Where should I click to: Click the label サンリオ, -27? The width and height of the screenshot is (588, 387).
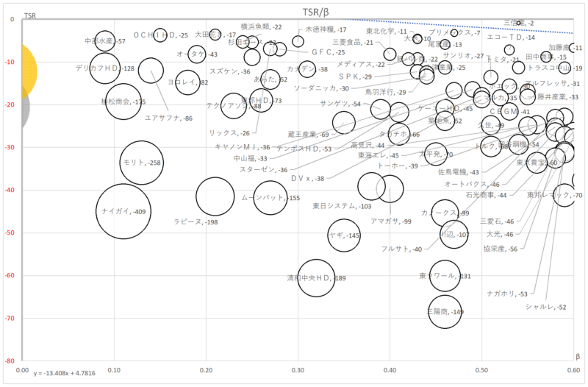coord(463,56)
